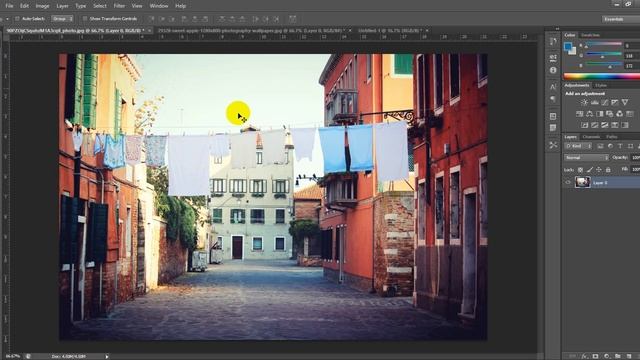Switch to the Styles tab
The image size is (640, 360).
pyautogui.click(x=601, y=85)
